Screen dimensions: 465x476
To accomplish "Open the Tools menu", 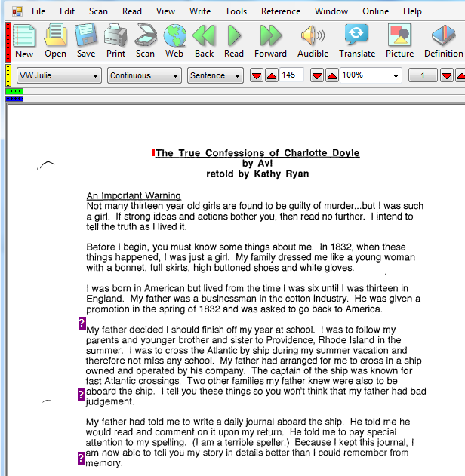I will pyautogui.click(x=236, y=11).
